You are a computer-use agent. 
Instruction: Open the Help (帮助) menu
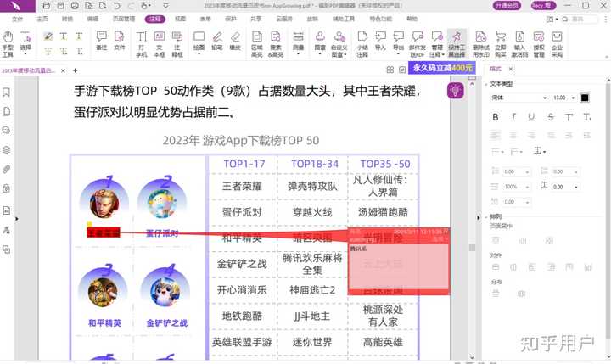click(412, 19)
